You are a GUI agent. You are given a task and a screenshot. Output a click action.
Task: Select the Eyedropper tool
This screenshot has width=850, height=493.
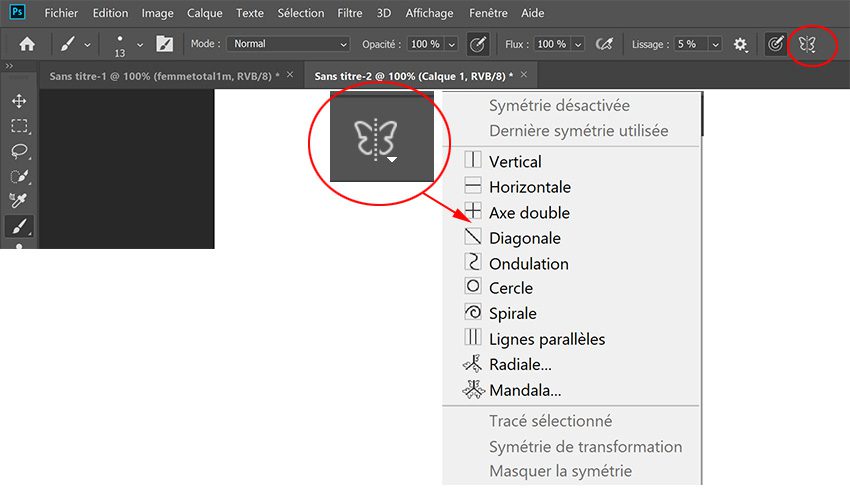pos(18,201)
